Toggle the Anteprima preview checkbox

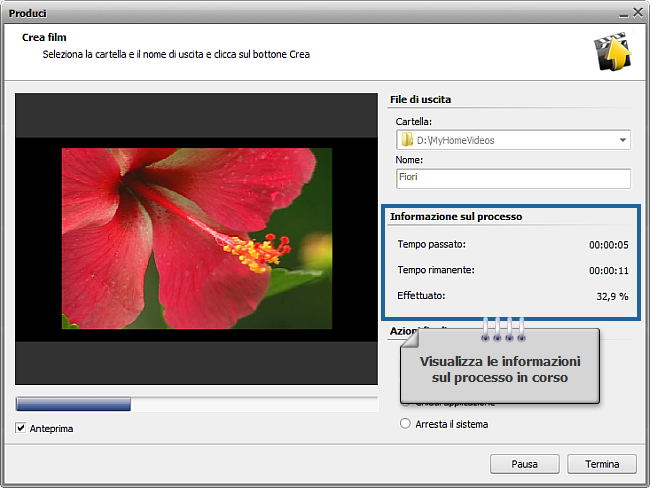22,428
